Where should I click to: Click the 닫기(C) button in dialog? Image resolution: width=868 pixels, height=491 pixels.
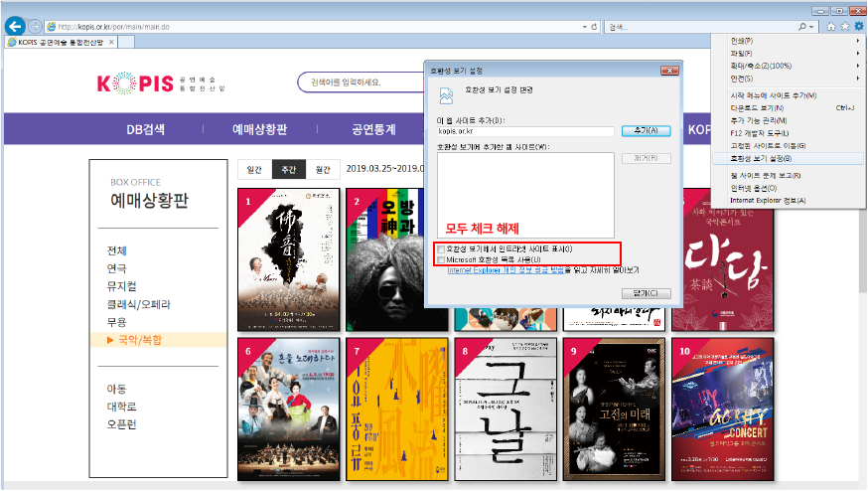pyautogui.click(x=646, y=293)
